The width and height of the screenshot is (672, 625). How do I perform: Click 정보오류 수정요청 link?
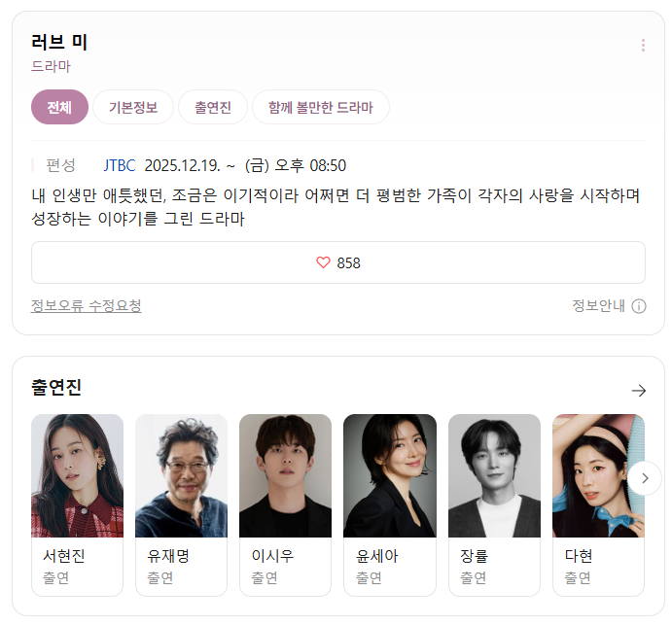(87, 306)
